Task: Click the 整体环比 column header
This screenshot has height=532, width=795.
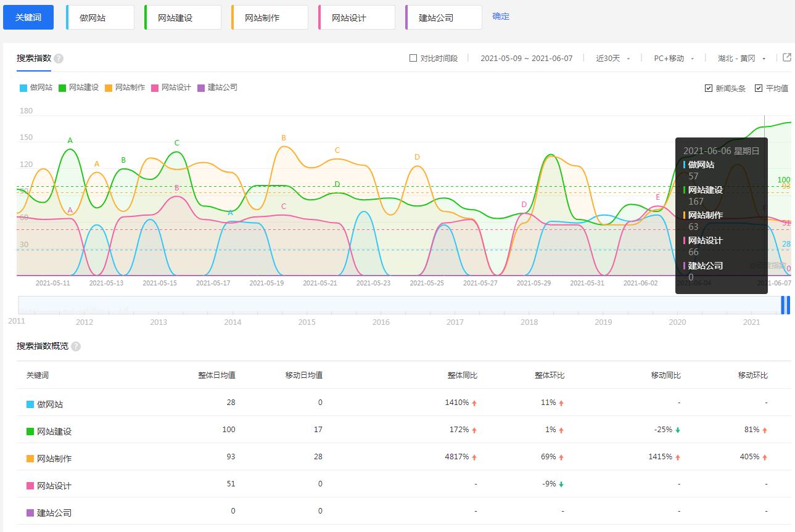Action: pyautogui.click(x=550, y=375)
